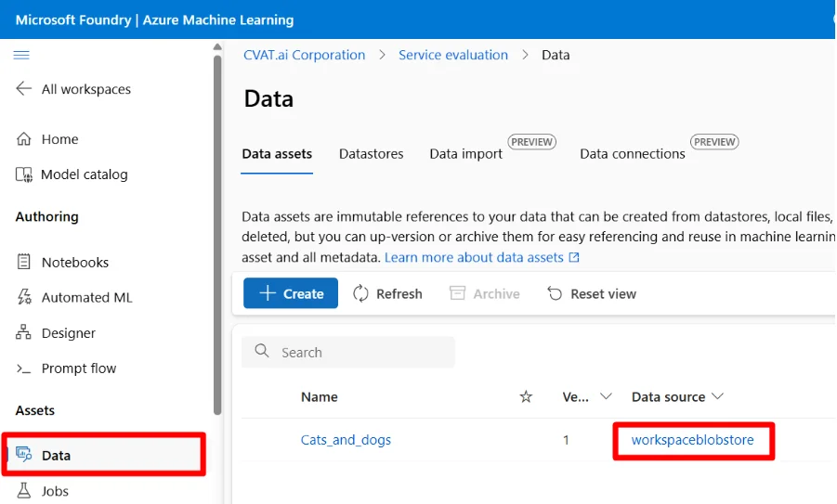
Task: Expand the Version column dropdown chevron
Action: [606, 396]
